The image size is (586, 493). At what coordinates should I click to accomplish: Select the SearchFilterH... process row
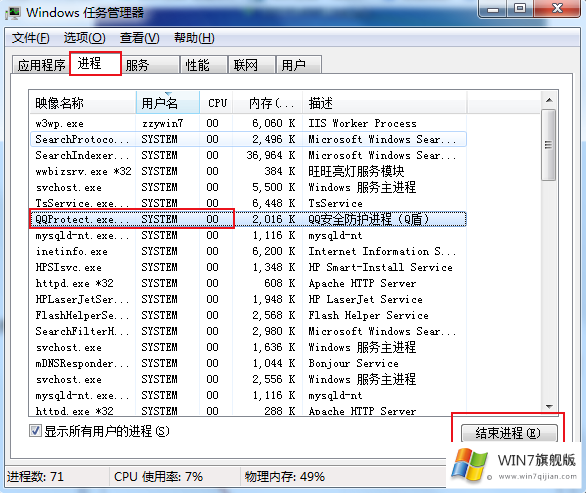click(x=248, y=331)
